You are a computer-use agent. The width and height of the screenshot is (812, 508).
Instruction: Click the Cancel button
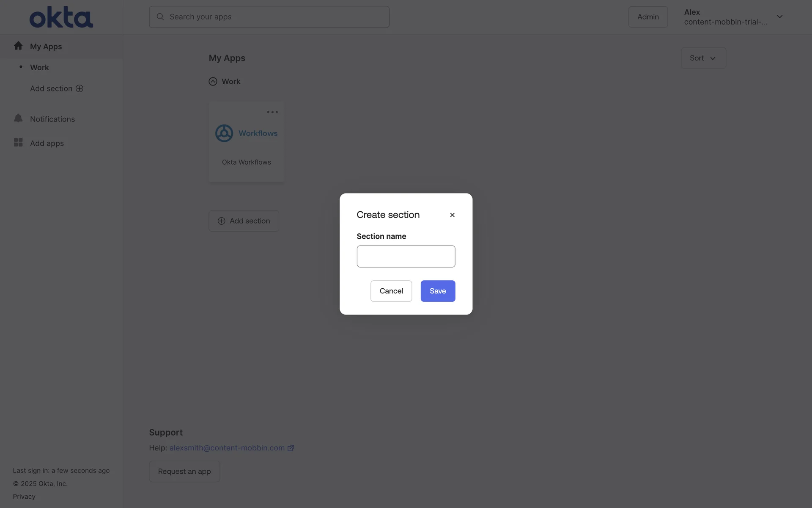391,291
